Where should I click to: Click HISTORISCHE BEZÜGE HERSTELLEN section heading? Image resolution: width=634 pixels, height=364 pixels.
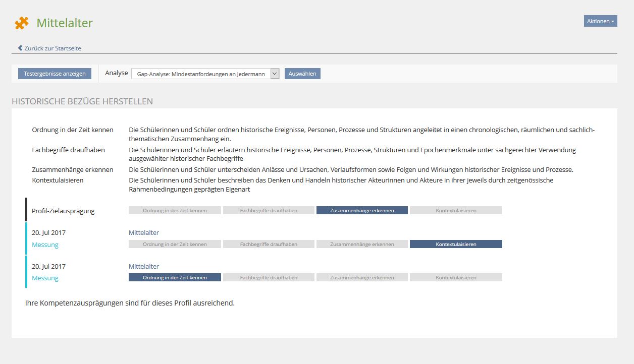[x=82, y=101]
